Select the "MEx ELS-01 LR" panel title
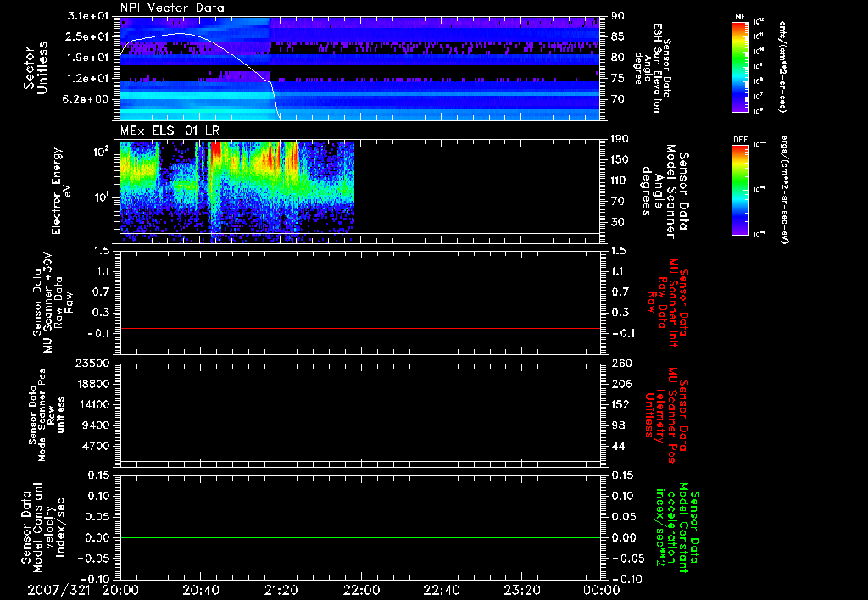 (170, 131)
